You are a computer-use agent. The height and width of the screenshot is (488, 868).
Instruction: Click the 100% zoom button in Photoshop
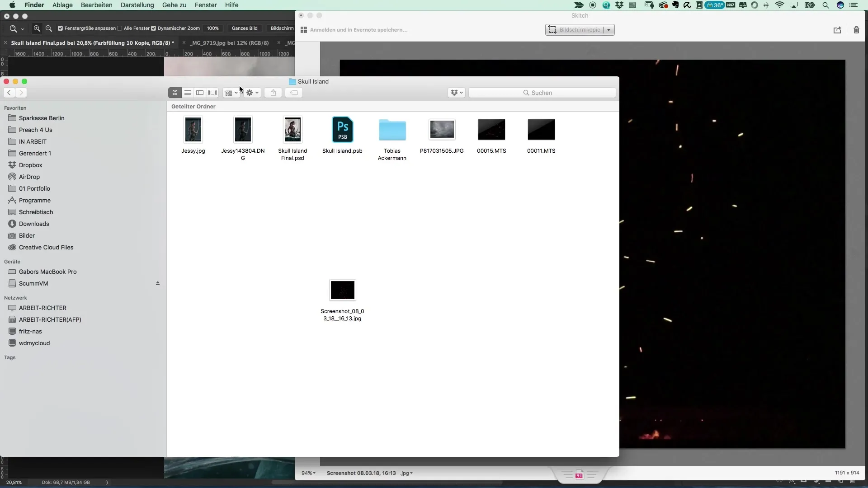[213, 28]
